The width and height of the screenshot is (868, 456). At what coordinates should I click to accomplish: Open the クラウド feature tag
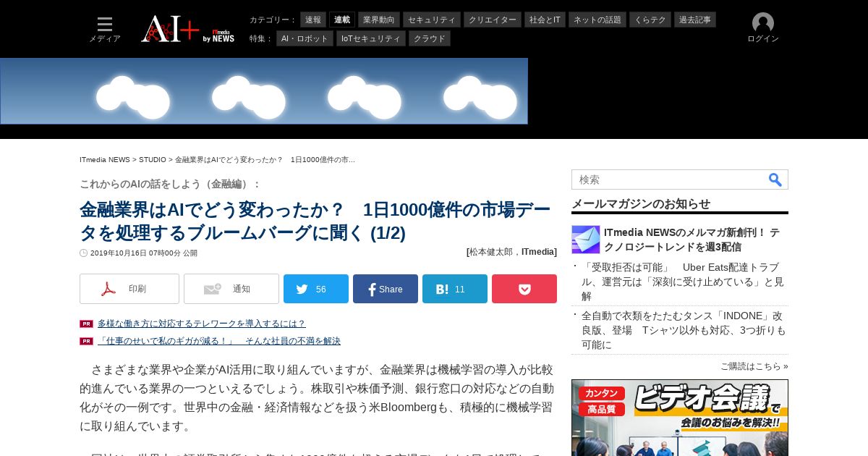[430, 38]
